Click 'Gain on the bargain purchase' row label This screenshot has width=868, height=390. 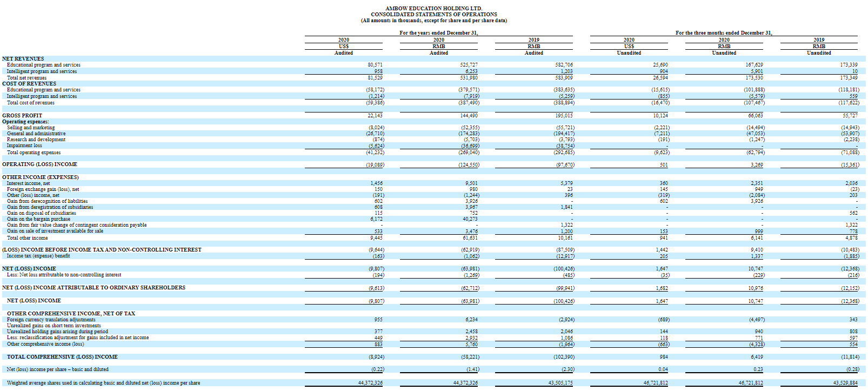(x=38, y=219)
